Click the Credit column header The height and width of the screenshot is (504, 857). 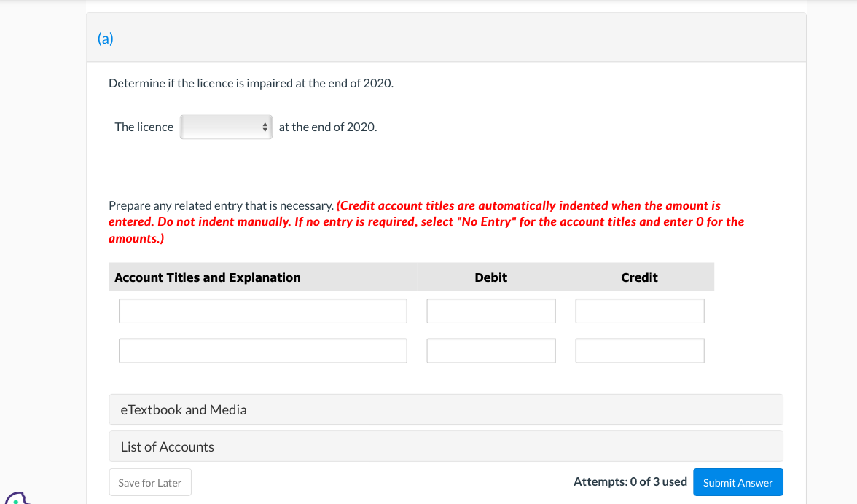pyautogui.click(x=639, y=277)
